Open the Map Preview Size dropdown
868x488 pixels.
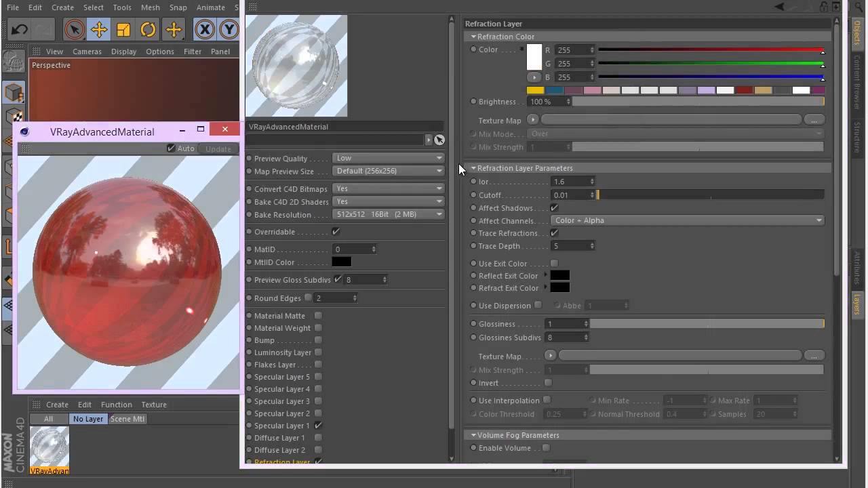click(x=389, y=171)
